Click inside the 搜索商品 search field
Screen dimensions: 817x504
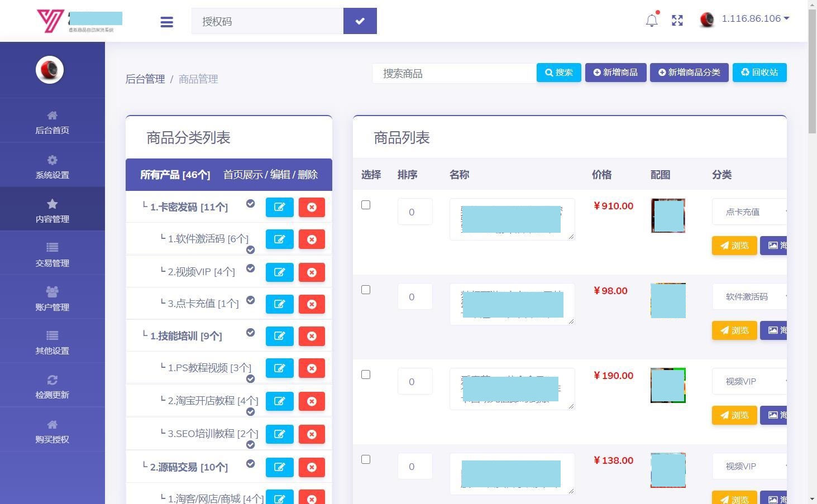(453, 73)
